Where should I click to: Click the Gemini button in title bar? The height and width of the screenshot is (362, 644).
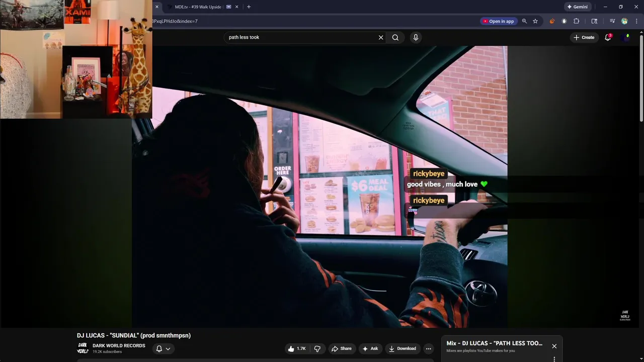(x=578, y=7)
